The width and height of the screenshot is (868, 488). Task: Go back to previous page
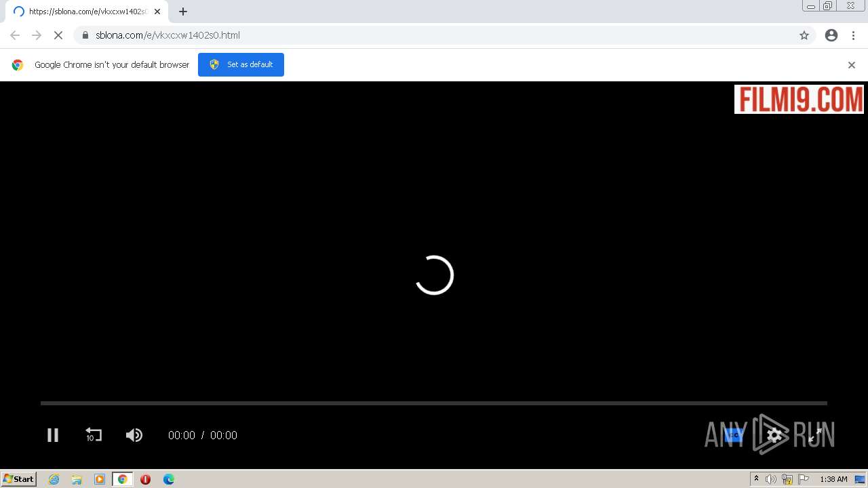(x=15, y=35)
